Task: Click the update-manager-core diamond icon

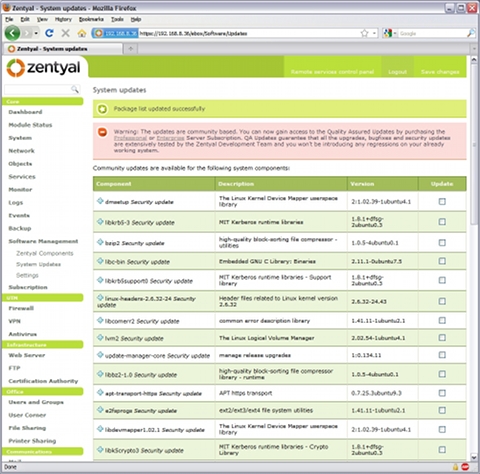Action: coord(100,355)
